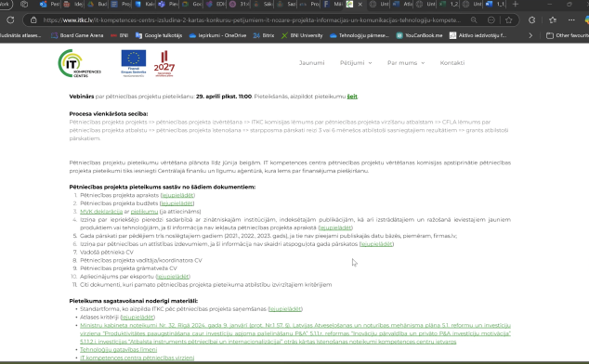Click the site lock icon in address bar
This screenshot has height=364, width=589.
pos(33,19)
